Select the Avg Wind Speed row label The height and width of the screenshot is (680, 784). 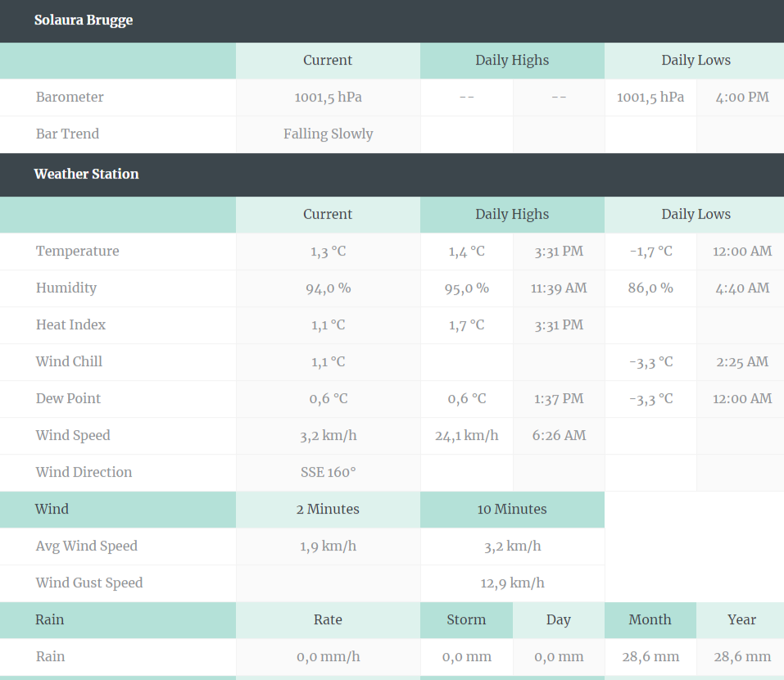(87, 546)
